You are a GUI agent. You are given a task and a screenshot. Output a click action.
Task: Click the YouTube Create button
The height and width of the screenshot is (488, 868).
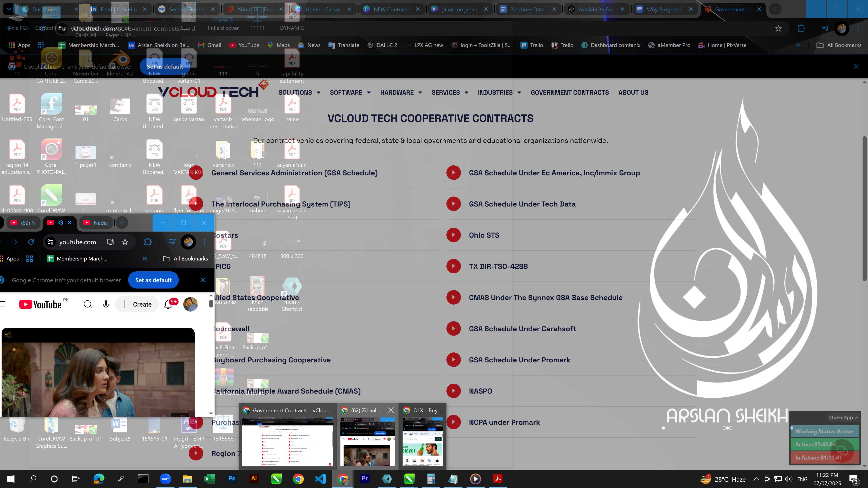point(137,305)
